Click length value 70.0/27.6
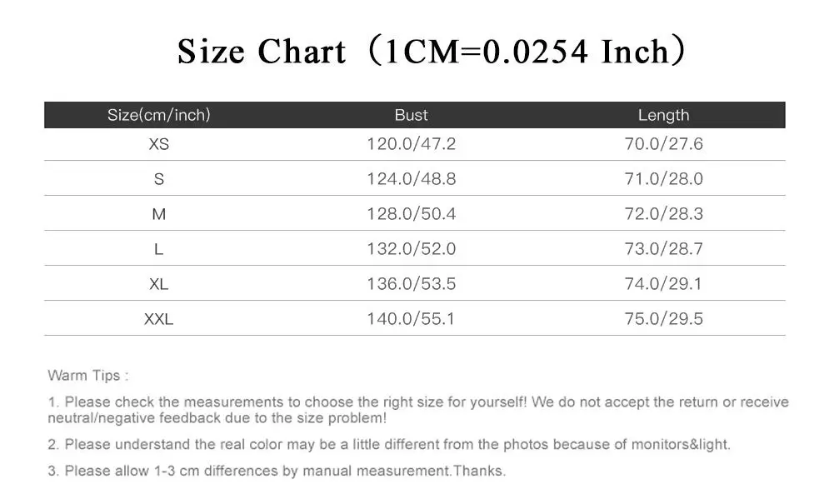This screenshot has height=504, width=834. (x=664, y=144)
